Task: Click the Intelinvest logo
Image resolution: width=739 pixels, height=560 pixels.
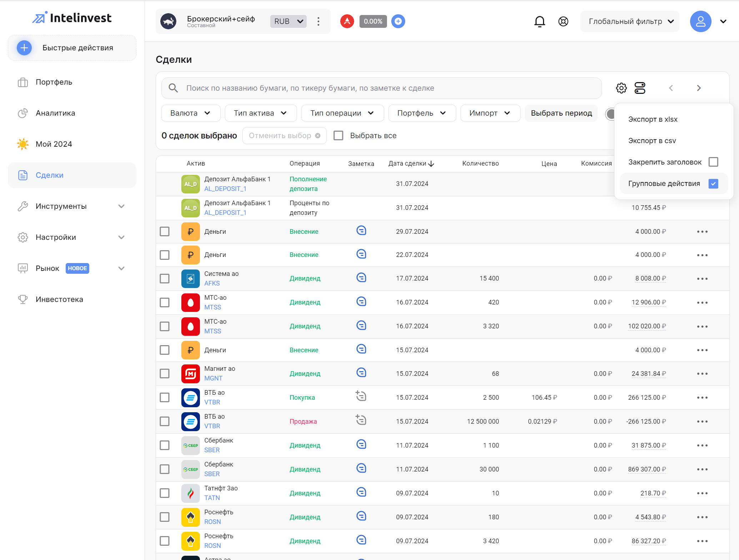Action: [x=72, y=18]
